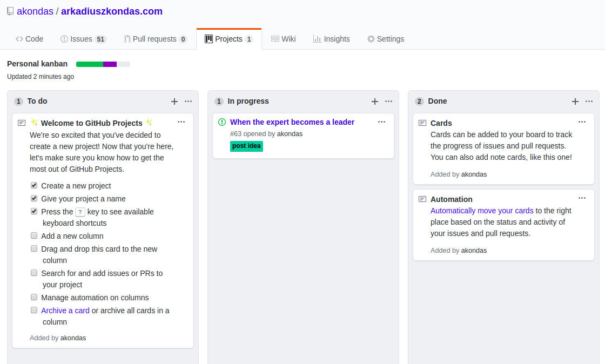
Task: Open the To do column options menu
Action: pyautogui.click(x=189, y=102)
